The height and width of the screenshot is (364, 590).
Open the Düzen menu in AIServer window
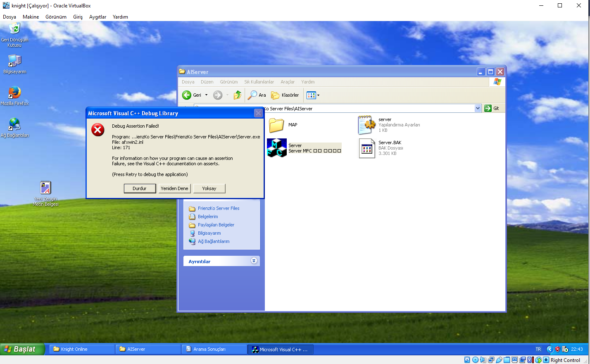click(207, 82)
